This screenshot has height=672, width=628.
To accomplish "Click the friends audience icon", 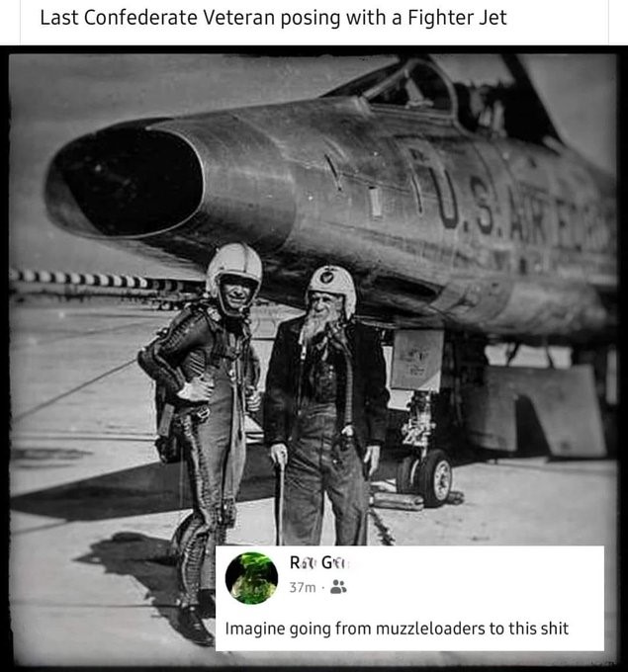I will pyautogui.click(x=338, y=587).
